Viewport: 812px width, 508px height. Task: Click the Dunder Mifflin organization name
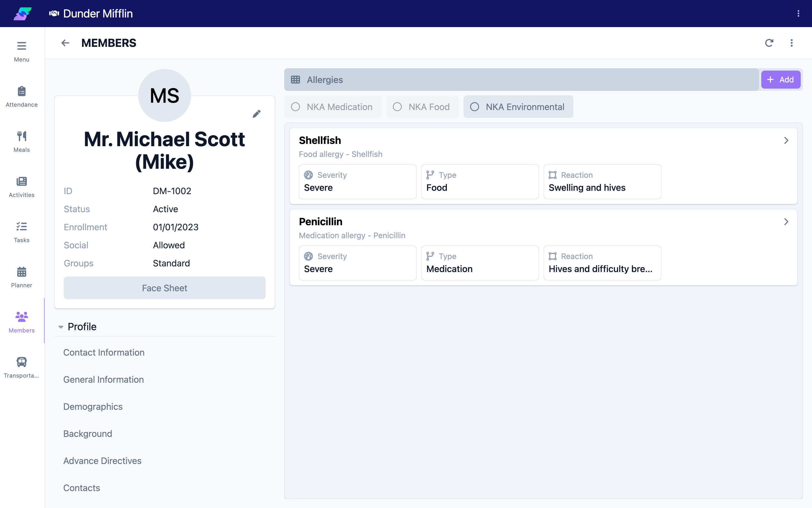pyautogui.click(x=98, y=14)
